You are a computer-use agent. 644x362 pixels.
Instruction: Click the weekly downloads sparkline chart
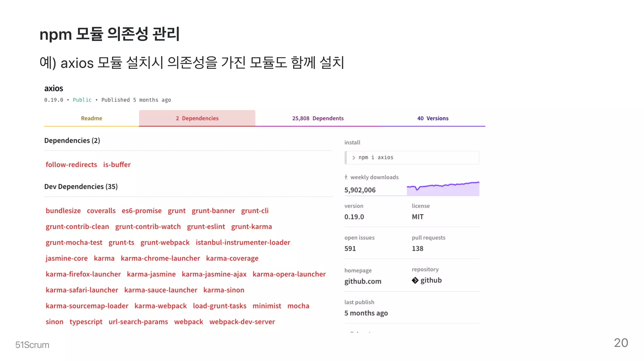[443, 189]
